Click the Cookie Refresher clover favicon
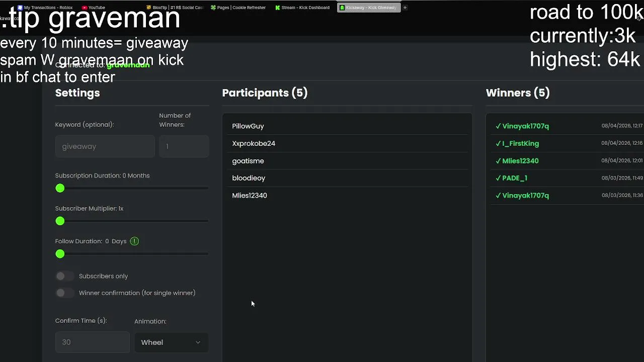This screenshot has height=362, width=644. point(213,8)
